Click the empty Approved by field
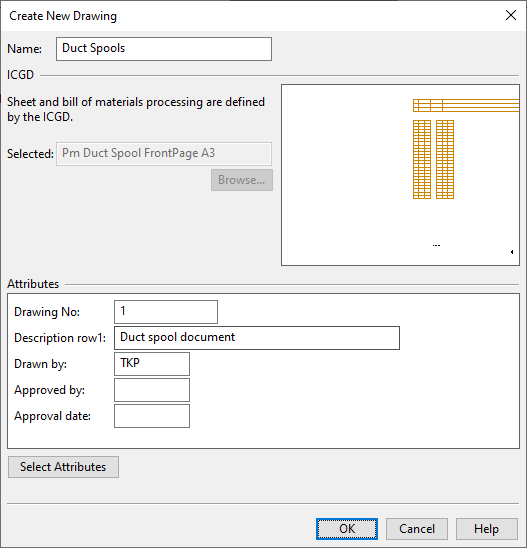Screen dimensions: 527x548 [152, 390]
